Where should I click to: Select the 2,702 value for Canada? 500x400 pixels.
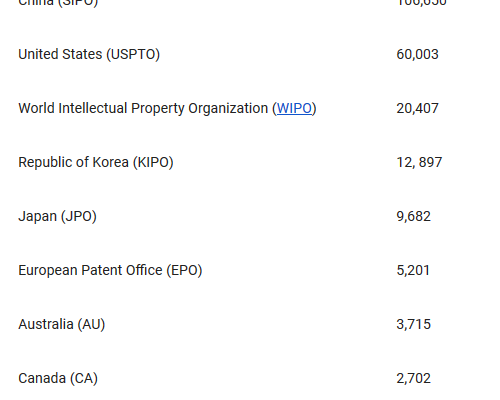pos(414,378)
